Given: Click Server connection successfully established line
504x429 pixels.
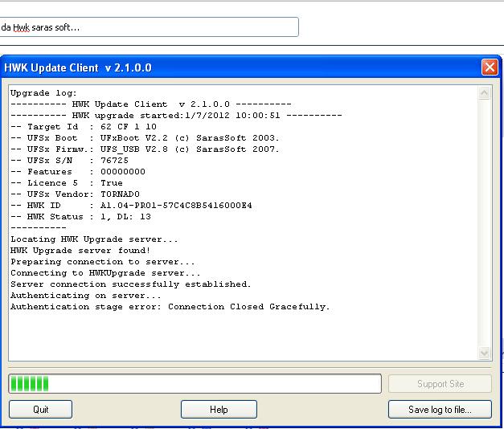Looking at the screenshot, I should pos(130,284).
